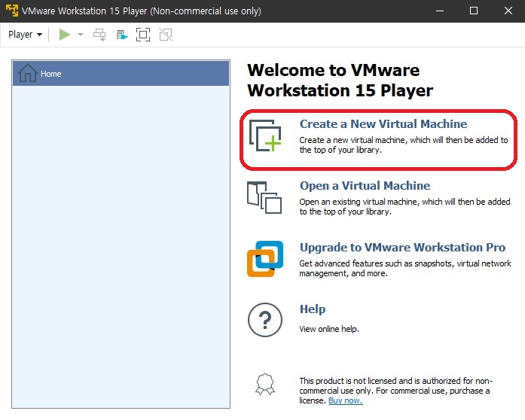Expand the power options arrow beside play
This screenshot has width=525, height=420.
[x=81, y=35]
